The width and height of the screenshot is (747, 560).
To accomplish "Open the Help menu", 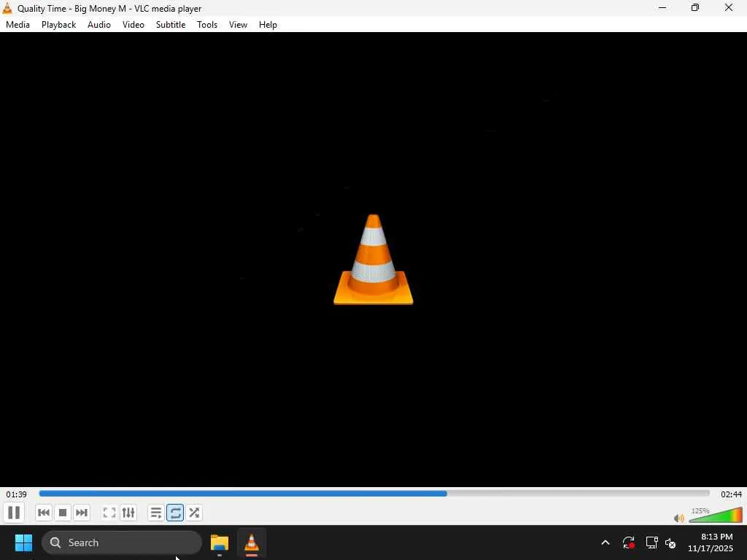I will click(x=268, y=25).
